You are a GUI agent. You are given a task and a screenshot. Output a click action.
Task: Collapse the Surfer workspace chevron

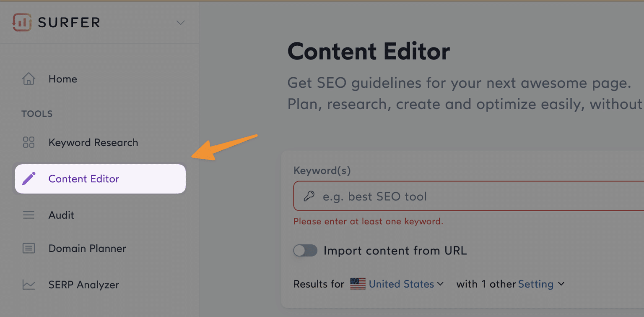click(x=180, y=23)
